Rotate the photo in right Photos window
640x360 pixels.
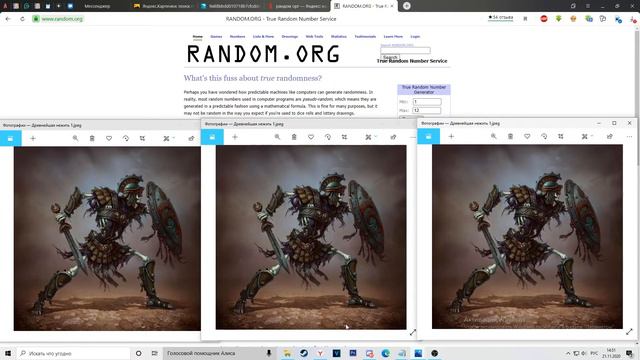point(544,136)
